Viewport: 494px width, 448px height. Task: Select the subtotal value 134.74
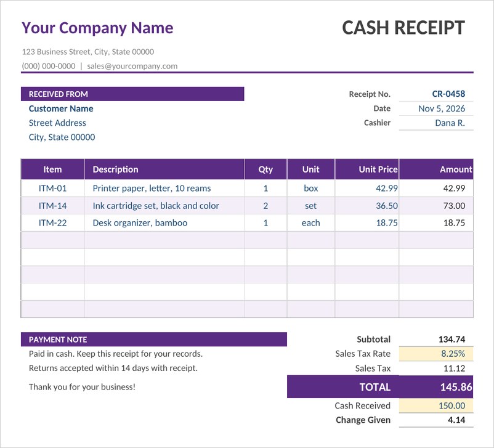coord(451,339)
